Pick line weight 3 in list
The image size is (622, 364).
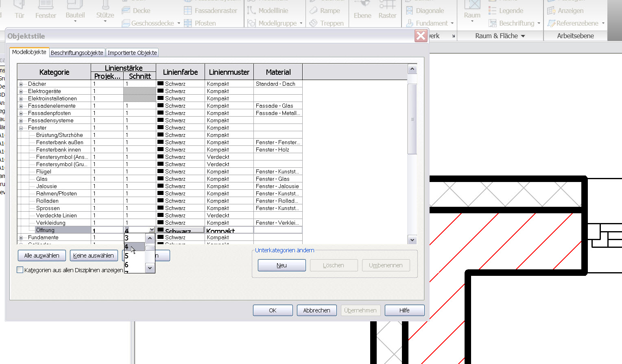click(135, 238)
